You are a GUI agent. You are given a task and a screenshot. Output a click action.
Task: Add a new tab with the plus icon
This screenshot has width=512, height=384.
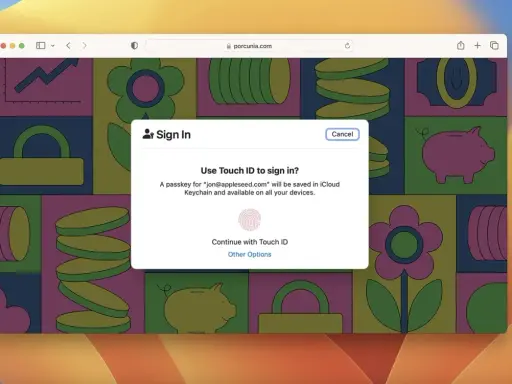477,45
